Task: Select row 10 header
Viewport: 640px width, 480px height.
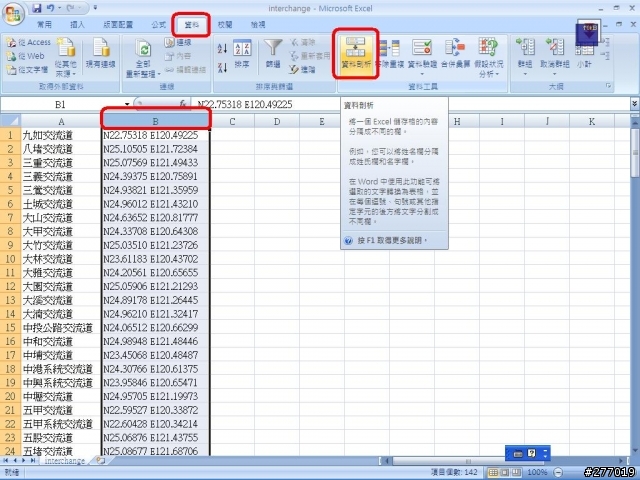Action: click(10, 259)
